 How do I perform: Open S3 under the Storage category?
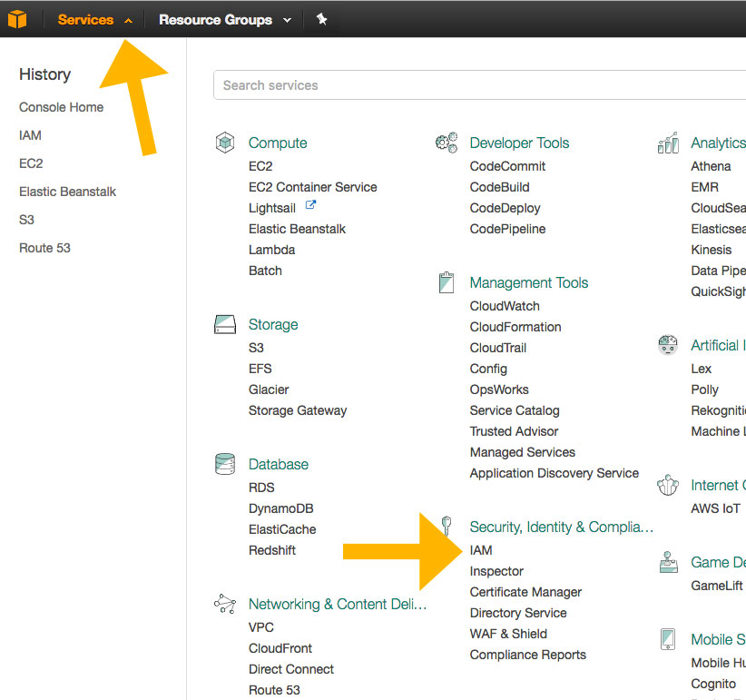pos(256,348)
